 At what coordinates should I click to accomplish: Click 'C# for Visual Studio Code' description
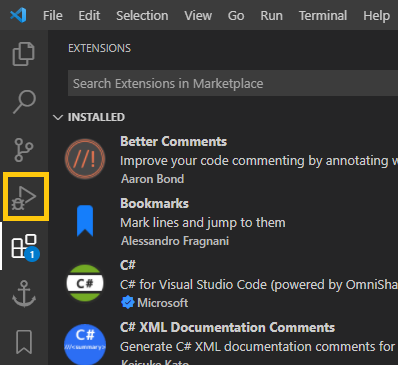click(x=259, y=285)
